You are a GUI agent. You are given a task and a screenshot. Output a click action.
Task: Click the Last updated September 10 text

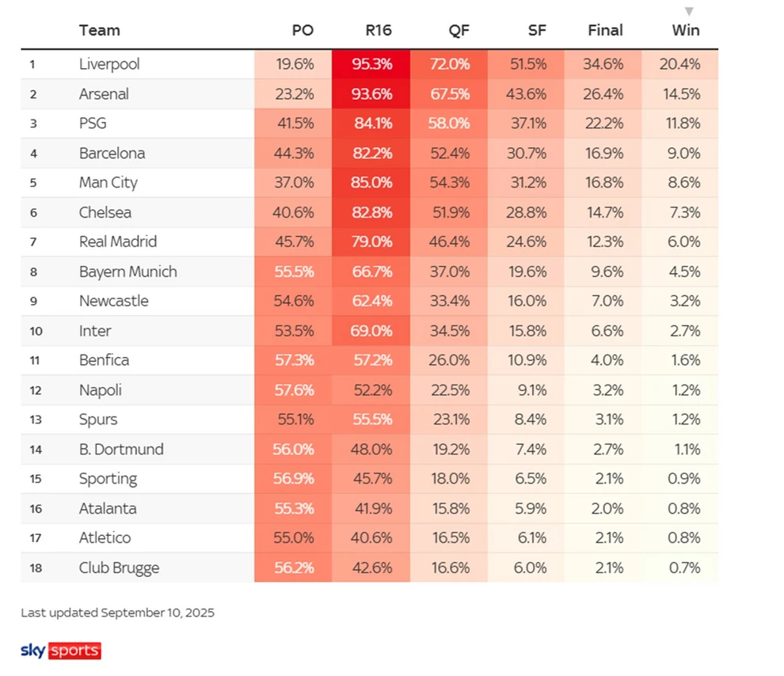(117, 613)
